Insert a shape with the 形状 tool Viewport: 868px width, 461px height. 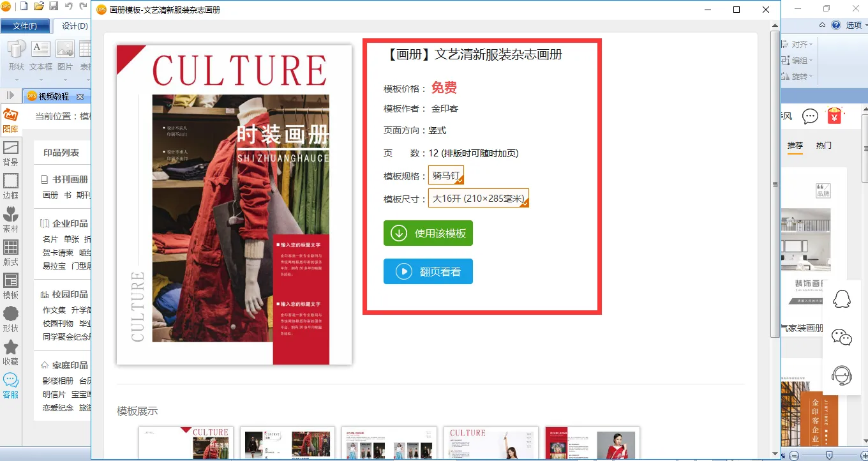[17, 56]
